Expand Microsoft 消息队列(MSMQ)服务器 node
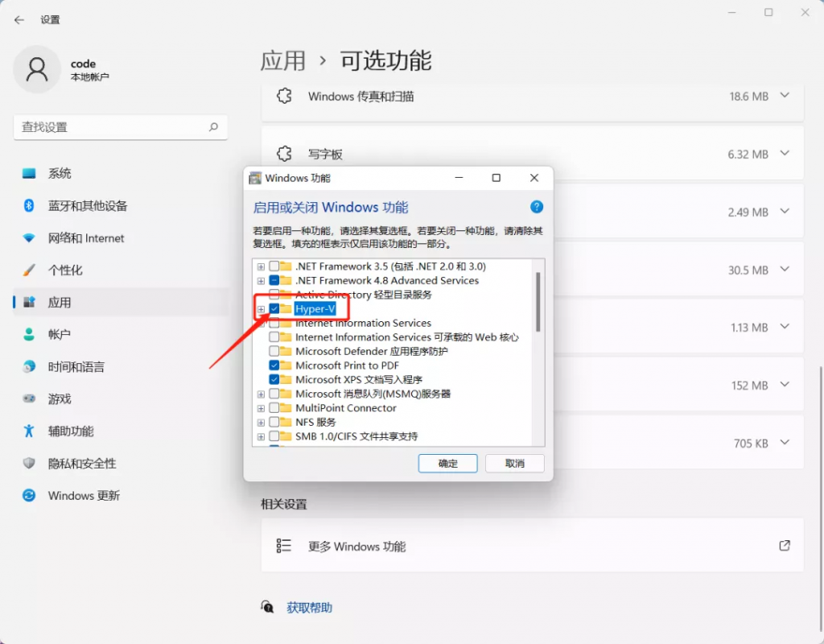 [261, 394]
